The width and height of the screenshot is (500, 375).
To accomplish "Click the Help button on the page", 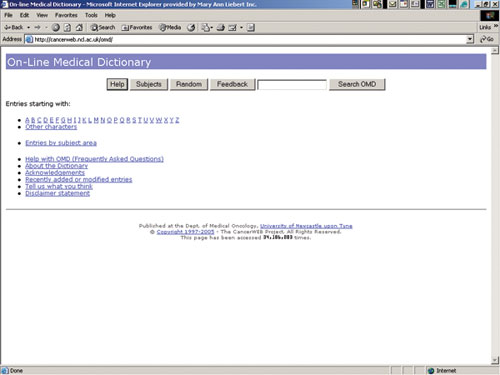I will (x=117, y=84).
